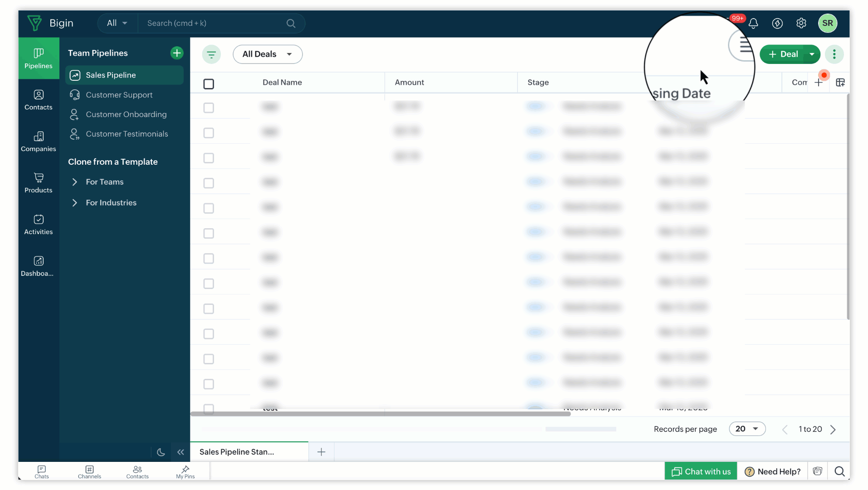Click the vertical table scrollbar
The height and width of the screenshot is (490, 868).
[x=848, y=206]
